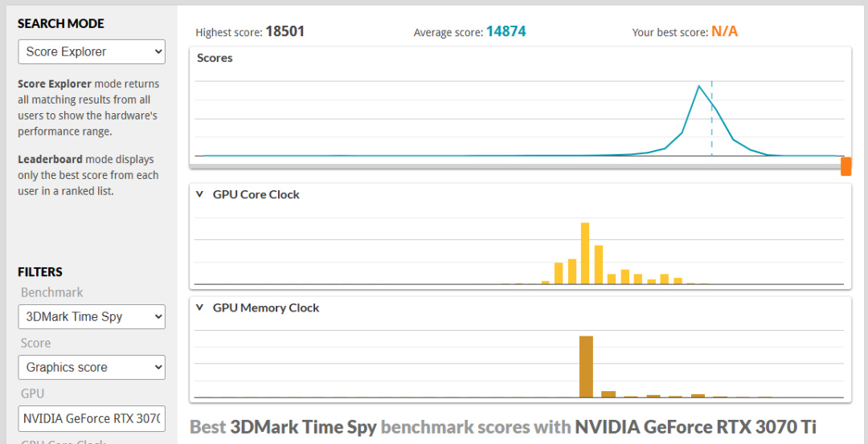Click the dashed average score marker line
Image resolution: width=868 pixels, height=444 pixels.
[x=712, y=118]
